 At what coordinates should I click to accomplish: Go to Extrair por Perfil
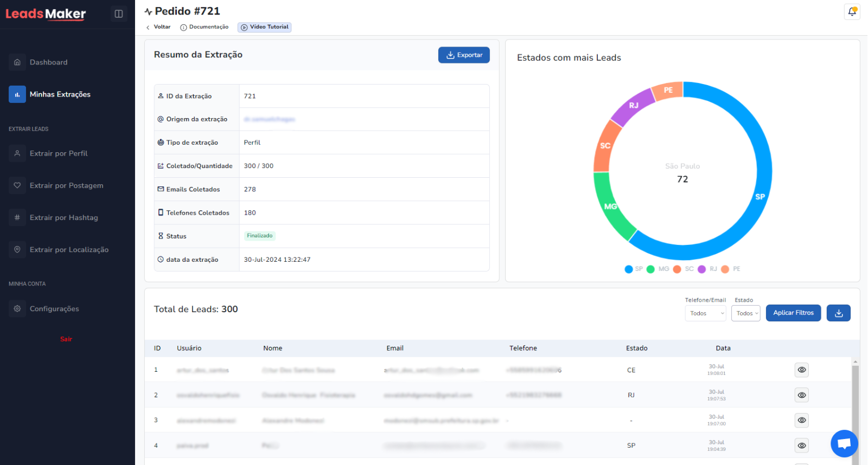[x=59, y=153]
